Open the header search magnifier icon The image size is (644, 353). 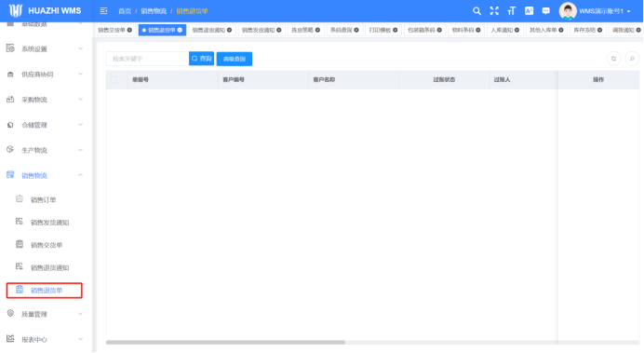pos(476,11)
